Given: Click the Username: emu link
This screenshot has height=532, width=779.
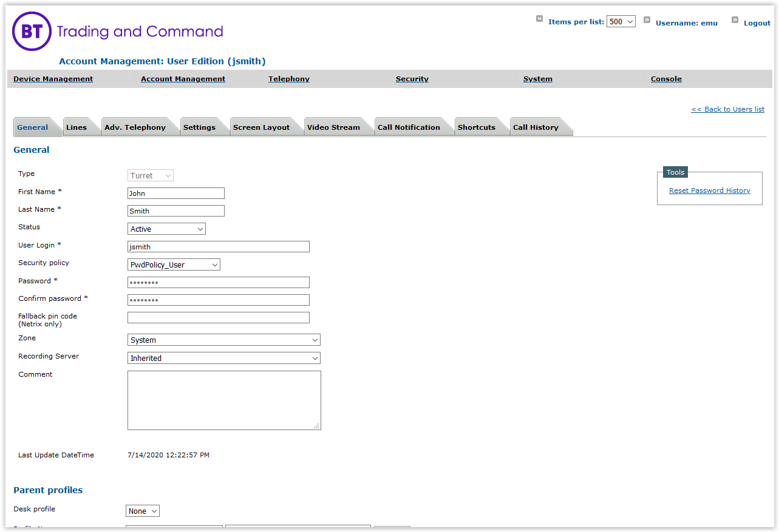Looking at the screenshot, I should point(686,23).
